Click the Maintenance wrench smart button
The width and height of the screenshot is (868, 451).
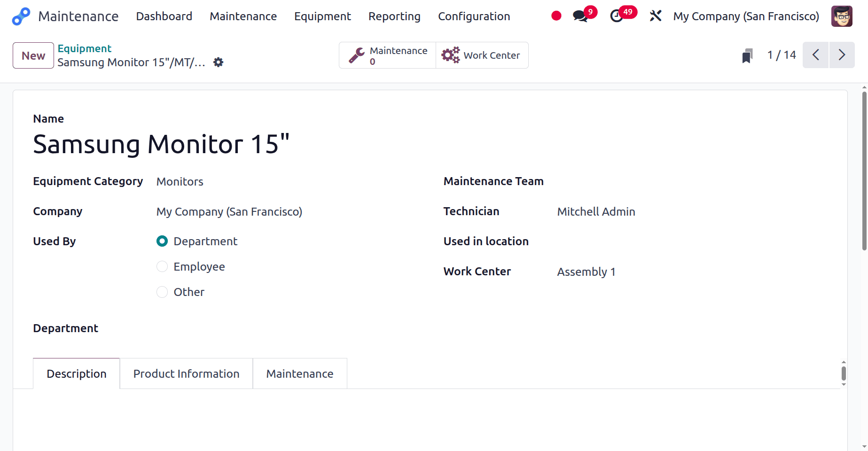coord(388,55)
